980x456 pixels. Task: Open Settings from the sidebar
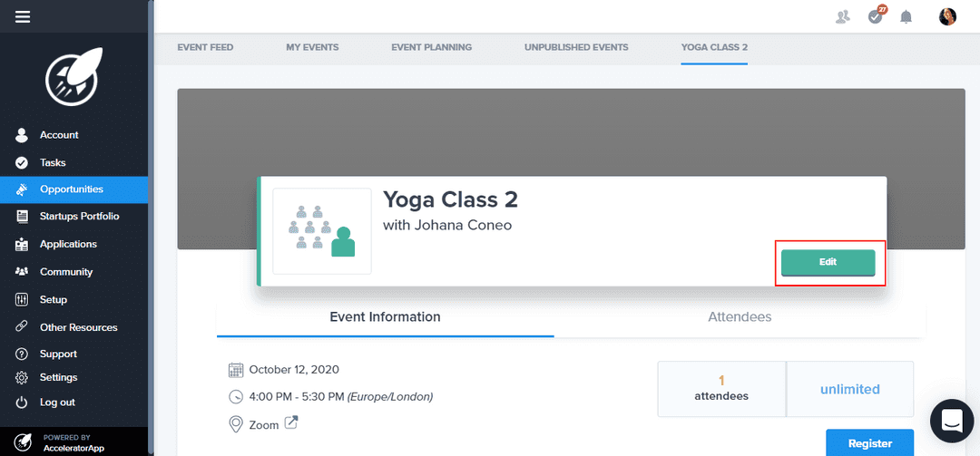(58, 377)
